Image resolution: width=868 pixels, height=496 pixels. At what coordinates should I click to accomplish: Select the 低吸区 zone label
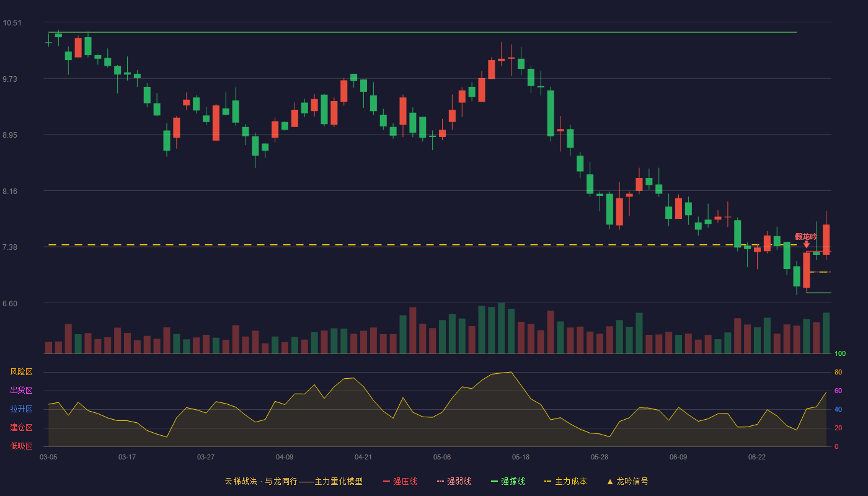[21, 446]
